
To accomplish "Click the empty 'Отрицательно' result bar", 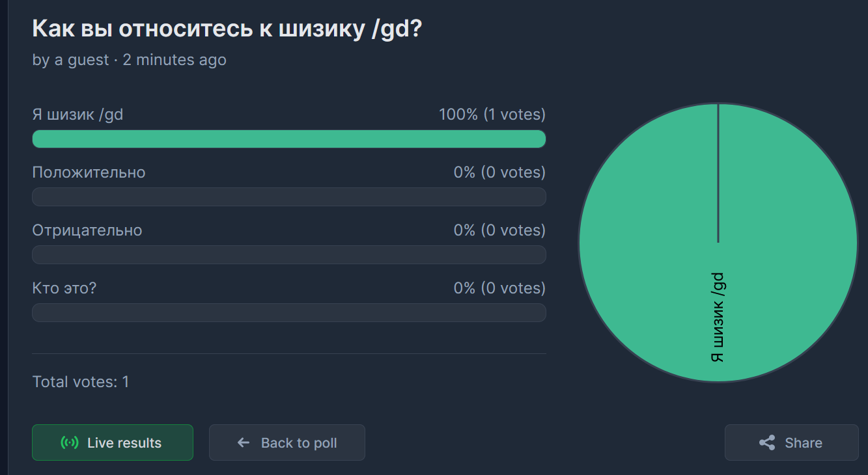I will (288, 255).
